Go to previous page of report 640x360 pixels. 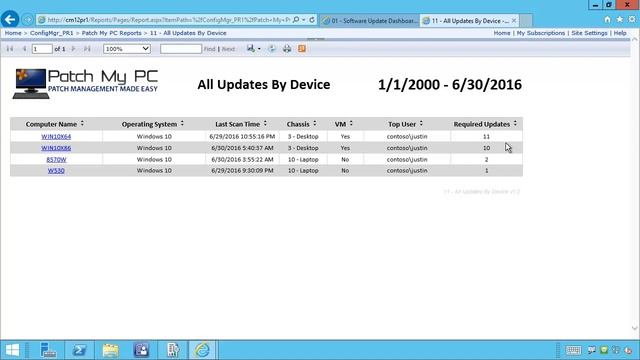(24, 49)
